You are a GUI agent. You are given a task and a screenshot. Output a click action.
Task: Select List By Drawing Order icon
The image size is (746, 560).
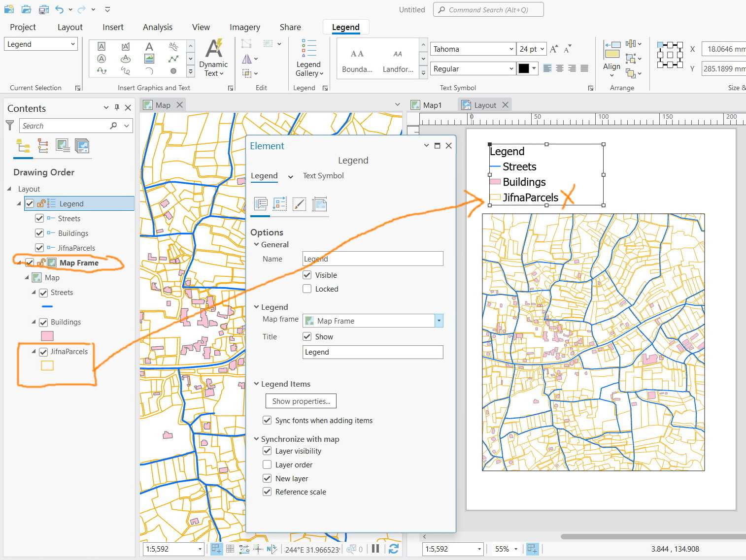pyautogui.click(x=23, y=146)
